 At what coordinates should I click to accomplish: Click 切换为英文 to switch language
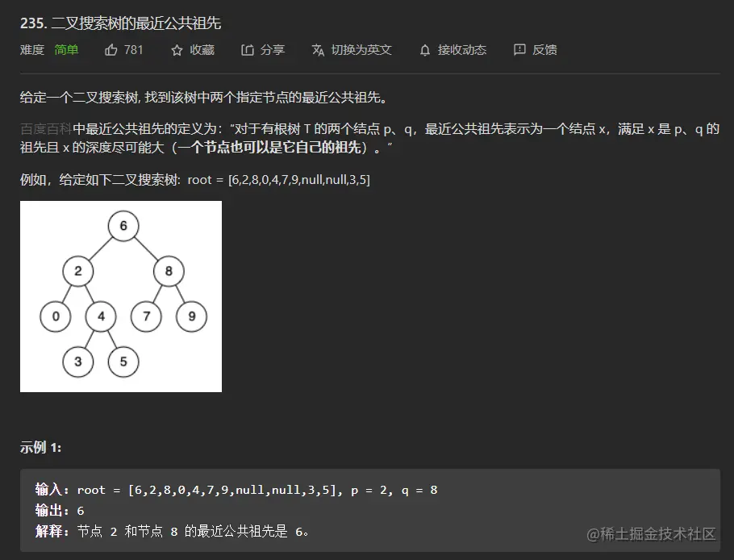click(x=361, y=49)
